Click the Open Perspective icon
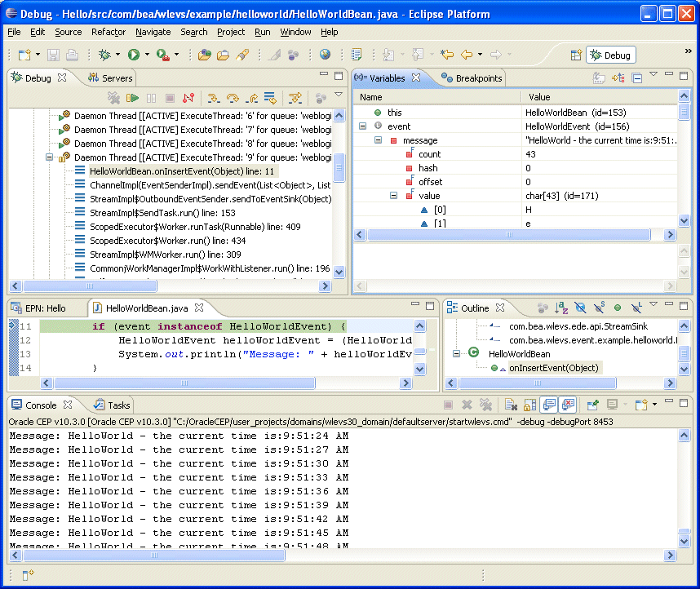700x589 pixels. click(x=574, y=55)
